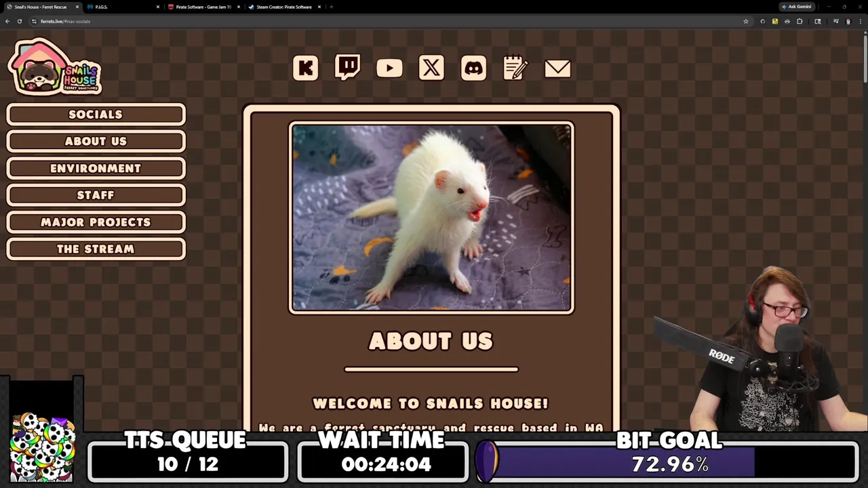This screenshot has width=868, height=488.
Task: Open a new browser tab with plus
Action: point(331,7)
